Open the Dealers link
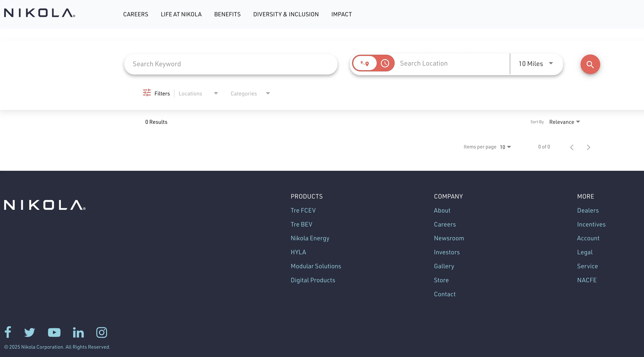This screenshot has height=357, width=644. coord(588,210)
